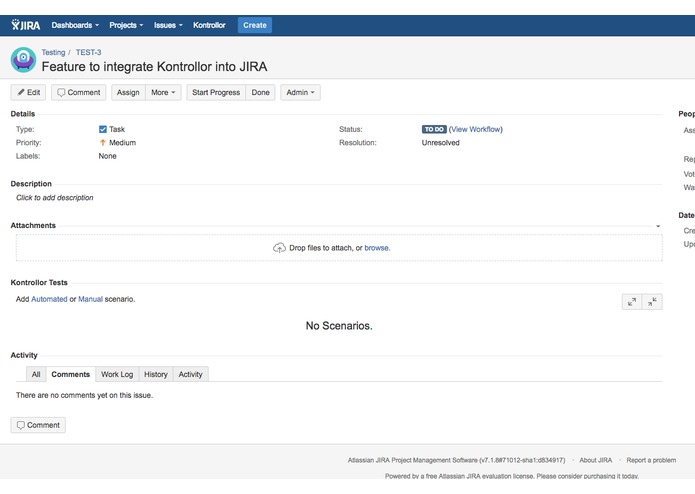Add an Automated scenario link
695x494 pixels.
tap(49, 300)
